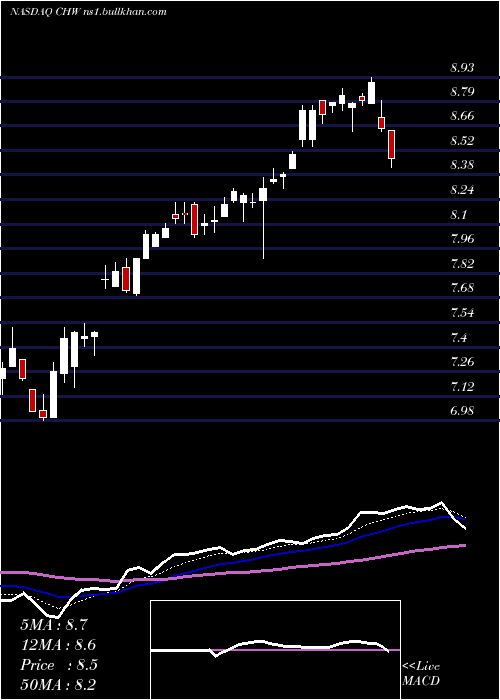Select the 8.79 price axis label

click(462, 92)
